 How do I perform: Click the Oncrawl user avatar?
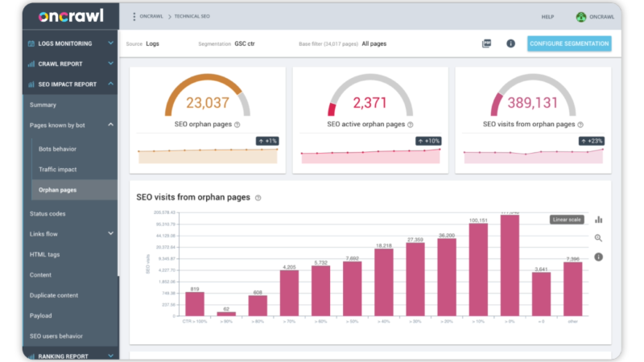(x=581, y=17)
